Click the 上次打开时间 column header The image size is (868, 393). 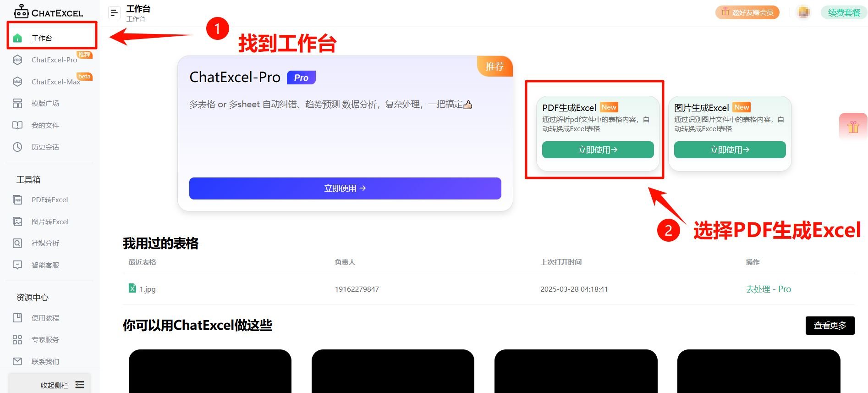click(561, 262)
